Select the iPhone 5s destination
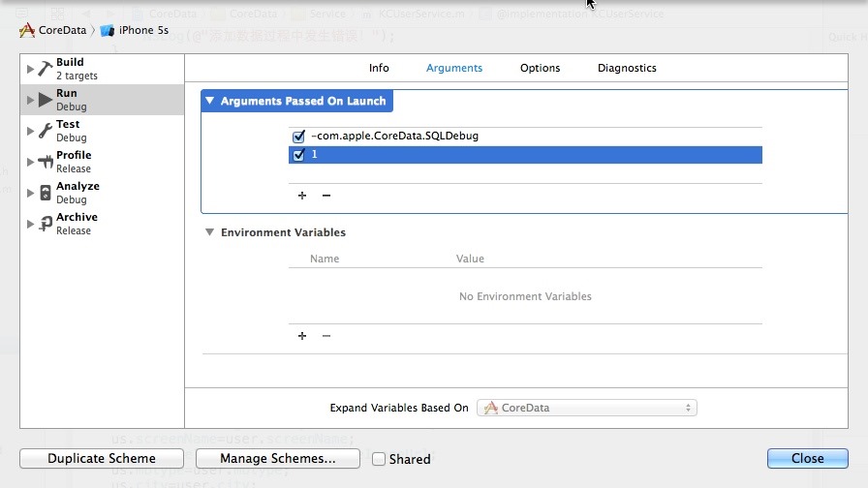868x488 pixels. [135, 30]
